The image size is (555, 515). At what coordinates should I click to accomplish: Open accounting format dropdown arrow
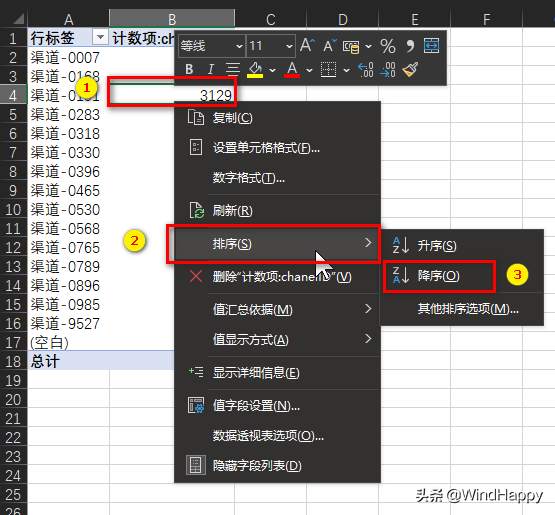click(368, 46)
